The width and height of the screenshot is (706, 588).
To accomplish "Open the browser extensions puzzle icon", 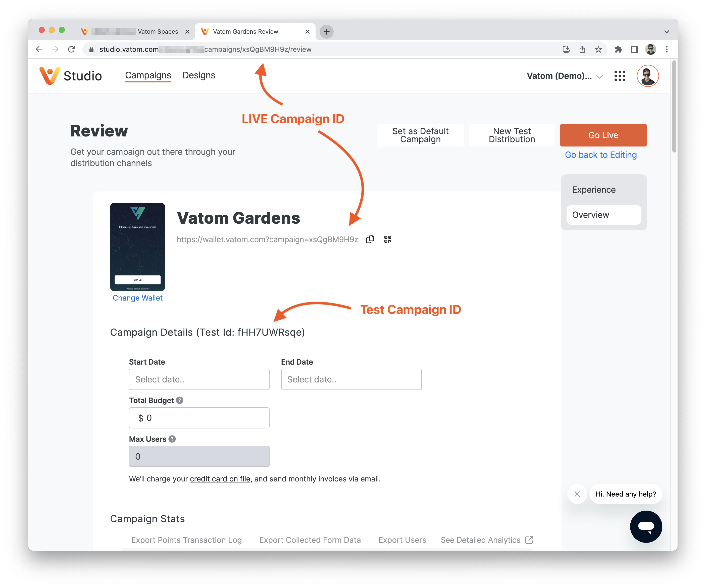I will pyautogui.click(x=618, y=50).
